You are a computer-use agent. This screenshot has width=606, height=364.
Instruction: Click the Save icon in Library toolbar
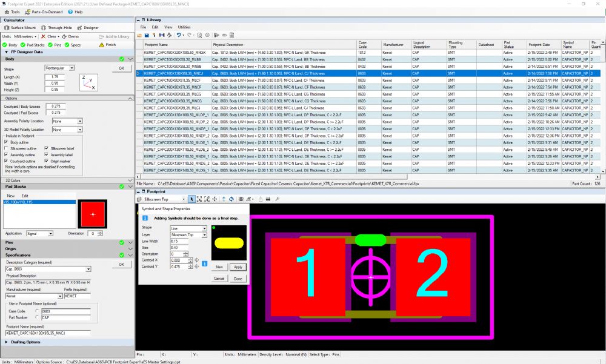click(147, 36)
